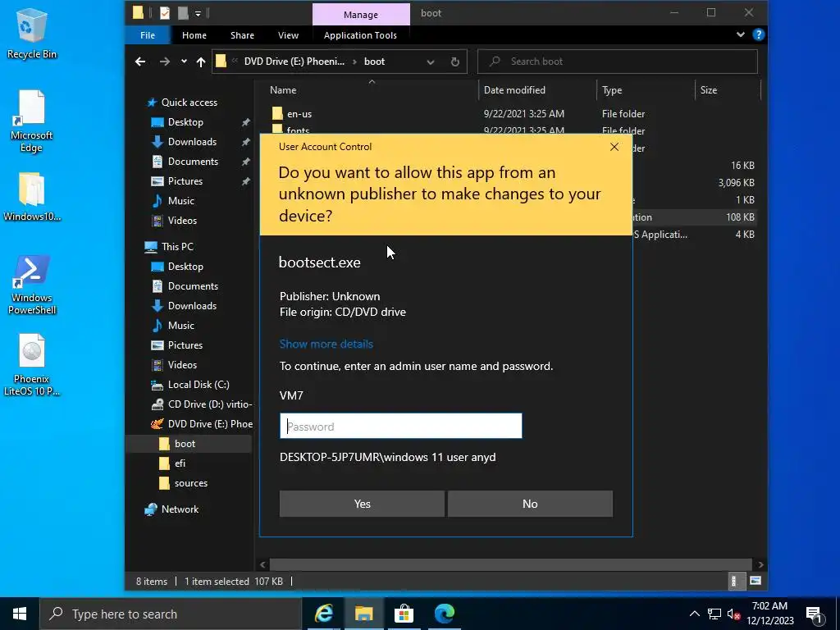Select the boot folder in the tree
Viewport: 840px width, 630px height.
click(x=185, y=444)
